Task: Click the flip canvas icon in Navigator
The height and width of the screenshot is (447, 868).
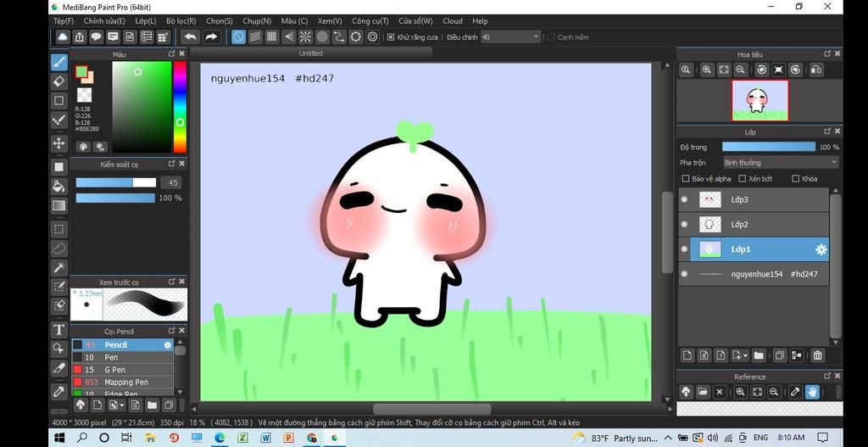Action: pyautogui.click(x=816, y=70)
